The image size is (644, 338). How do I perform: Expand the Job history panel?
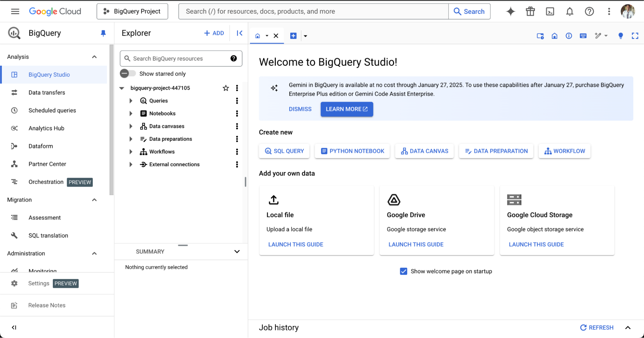628,328
